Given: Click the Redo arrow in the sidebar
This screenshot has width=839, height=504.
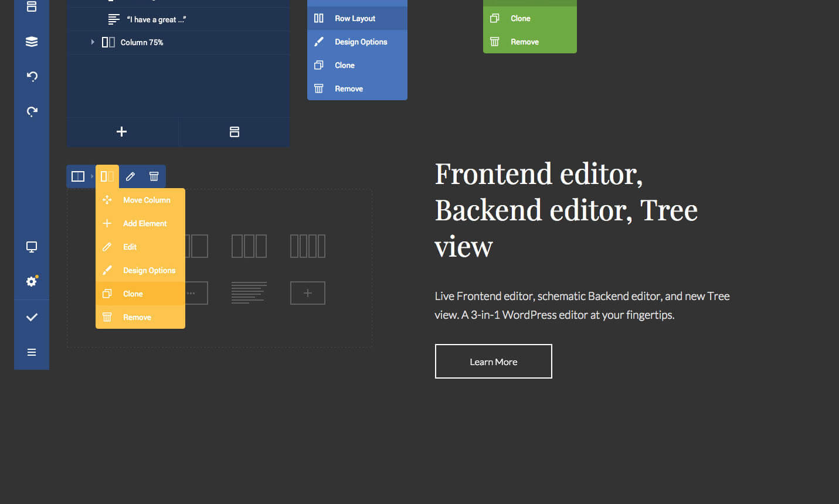Looking at the screenshot, I should 32,111.
